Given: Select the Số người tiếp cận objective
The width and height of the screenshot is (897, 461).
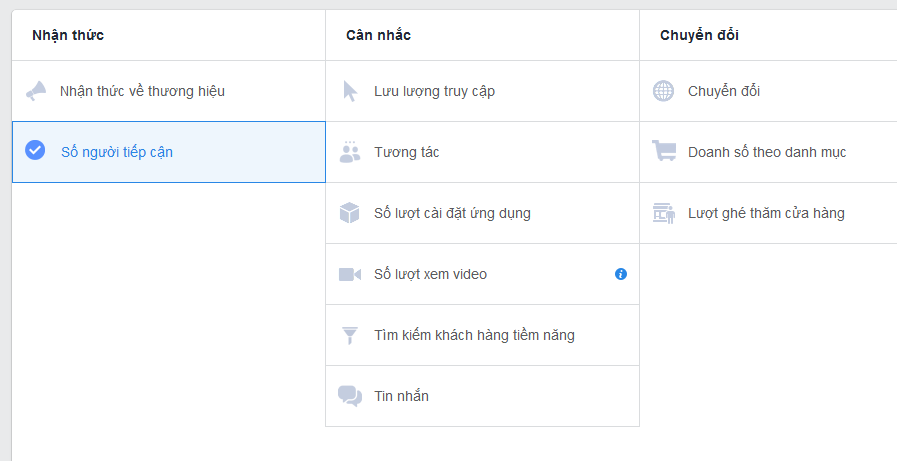Looking at the screenshot, I should coord(169,152).
